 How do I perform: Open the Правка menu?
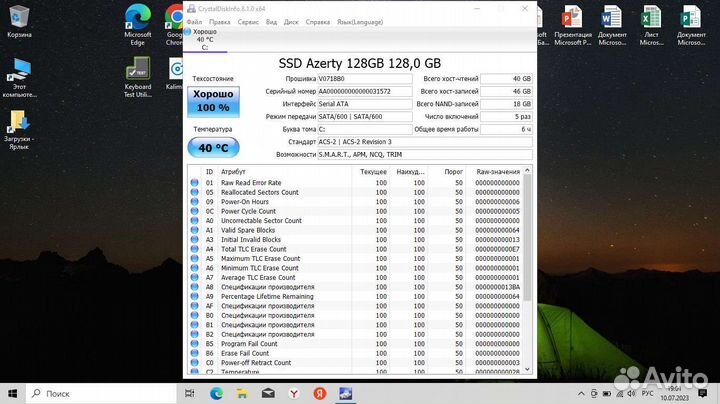[x=219, y=22]
